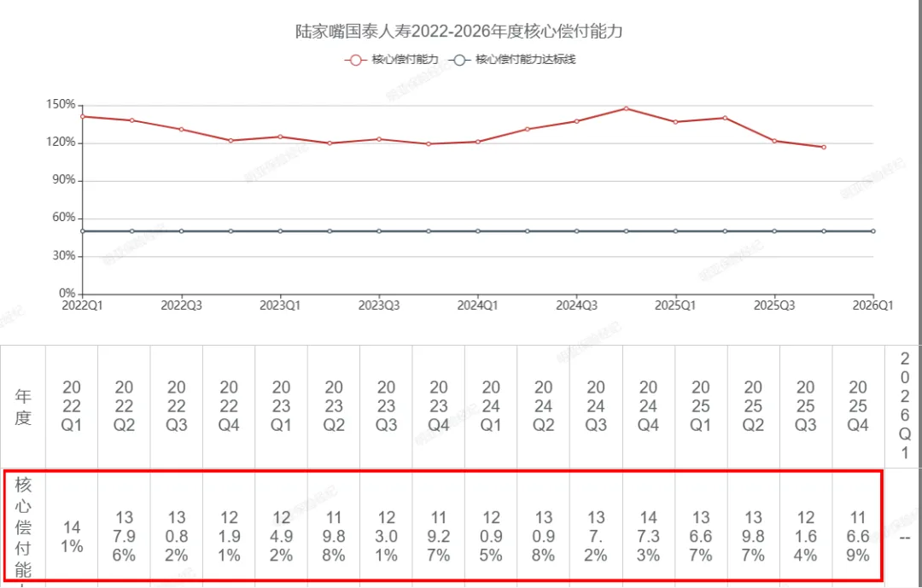Click a data point on the 达标线 baseline
922x588 pixels.
(478, 230)
